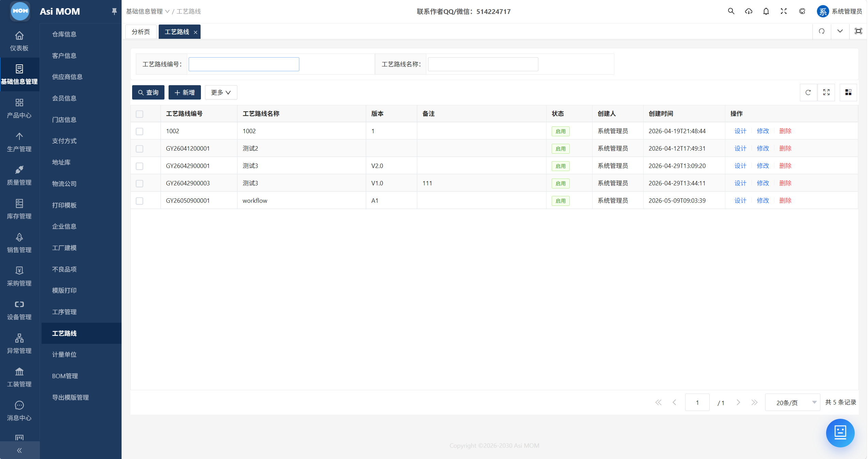Screen dimensions: 868x459
Task: Close the 工艺路线 tab
Action: [195, 32]
